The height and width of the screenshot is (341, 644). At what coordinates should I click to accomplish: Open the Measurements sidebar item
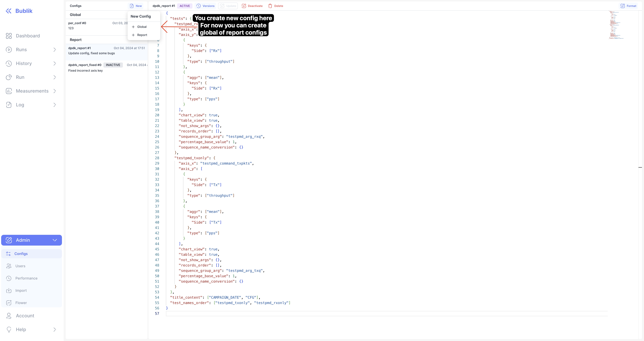click(x=32, y=91)
